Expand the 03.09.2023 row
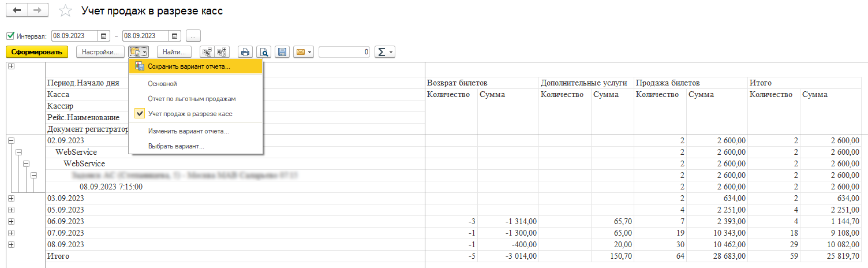The height and width of the screenshot is (268, 868). (10, 198)
